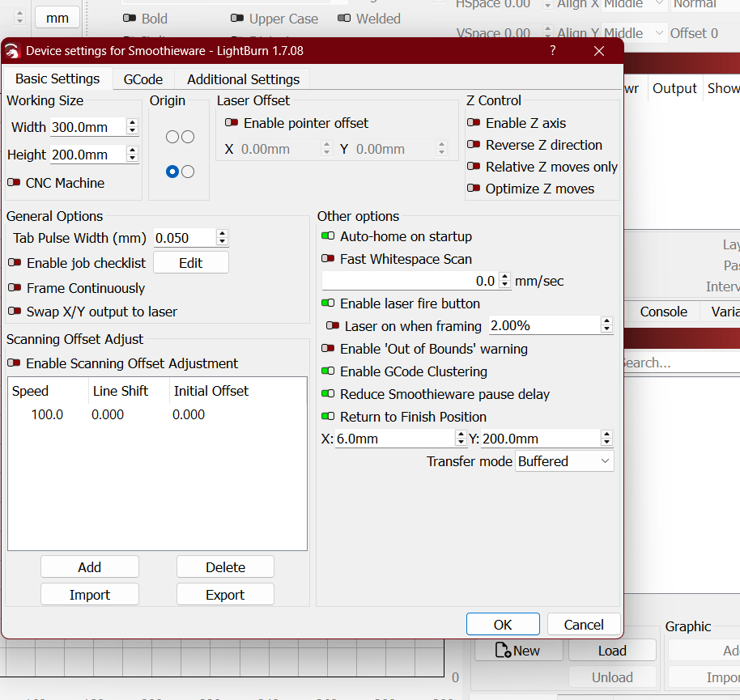
Task: Enable Fast Whitespace Scan
Action: click(x=328, y=258)
